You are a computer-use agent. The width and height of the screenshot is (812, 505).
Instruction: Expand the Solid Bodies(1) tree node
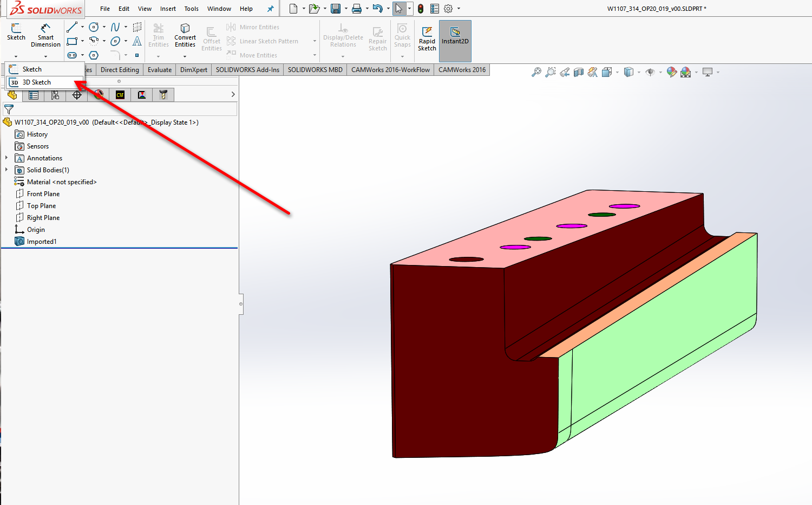[6, 170]
